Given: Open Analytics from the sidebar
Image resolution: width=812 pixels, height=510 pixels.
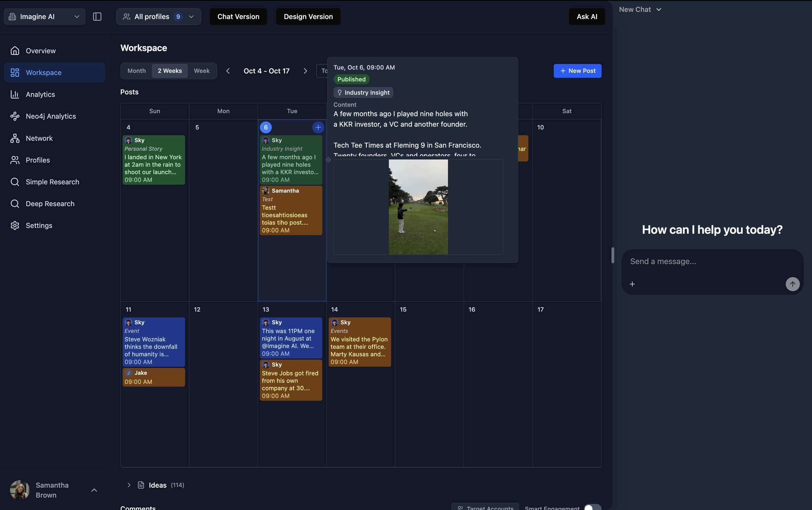Looking at the screenshot, I should pos(54,94).
